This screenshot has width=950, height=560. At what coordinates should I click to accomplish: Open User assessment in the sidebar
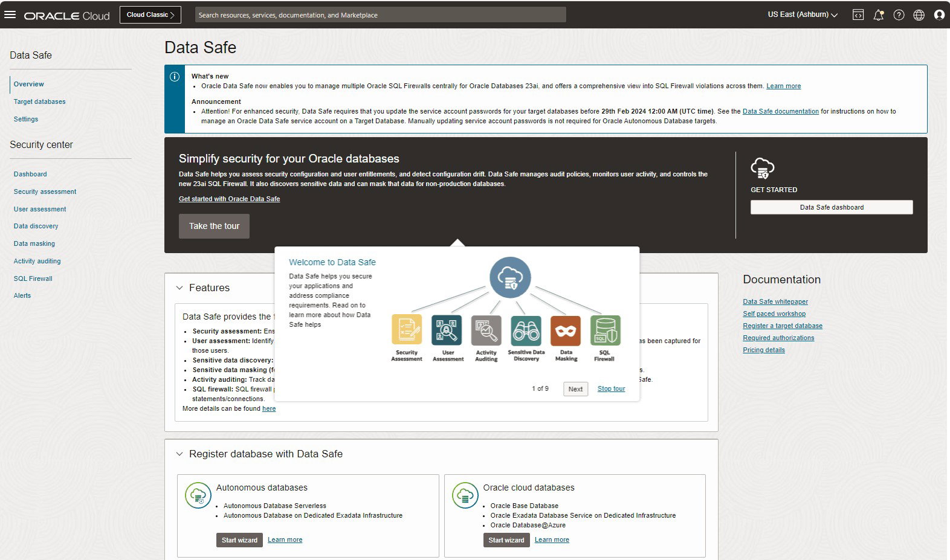tap(40, 209)
